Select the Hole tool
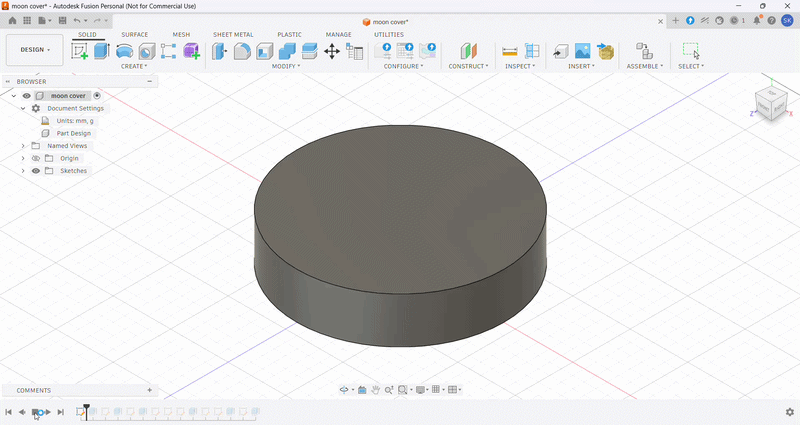This screenshot has width=800, height=425. [147, 51]
